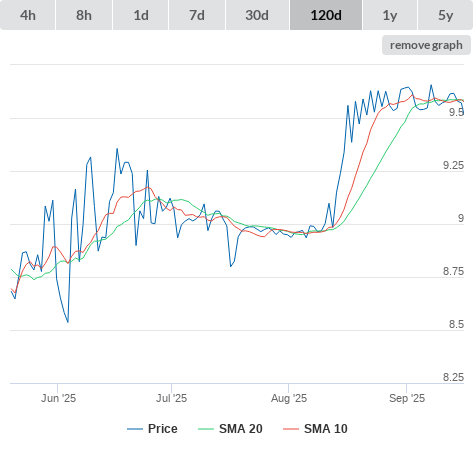Click the 9.25 y-axis value label
The width and height of the screenshot is (474, 455).
pyautogui.click(x=453, y=165)
